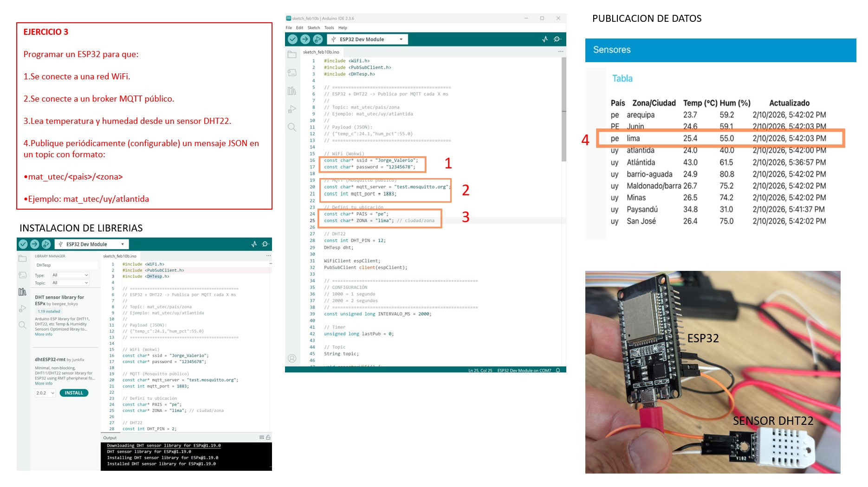The height and width of the screenshot is (487, 868).
Task: Click editor vertical scrollbar in Arduino IDE 2.3.6 window
Action: [564, 111]
